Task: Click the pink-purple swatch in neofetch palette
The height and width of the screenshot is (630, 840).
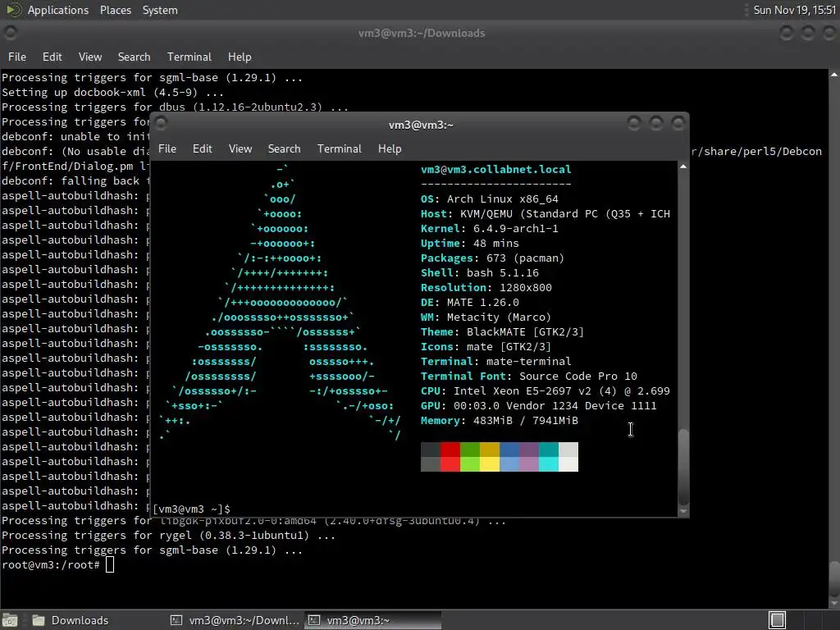Action: 529,464
